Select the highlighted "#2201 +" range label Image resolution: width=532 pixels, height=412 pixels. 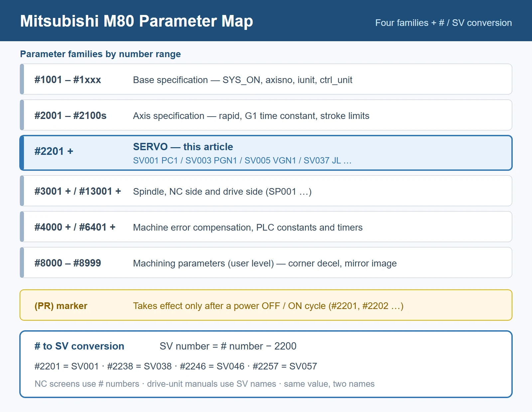click(x=54, y=152)
